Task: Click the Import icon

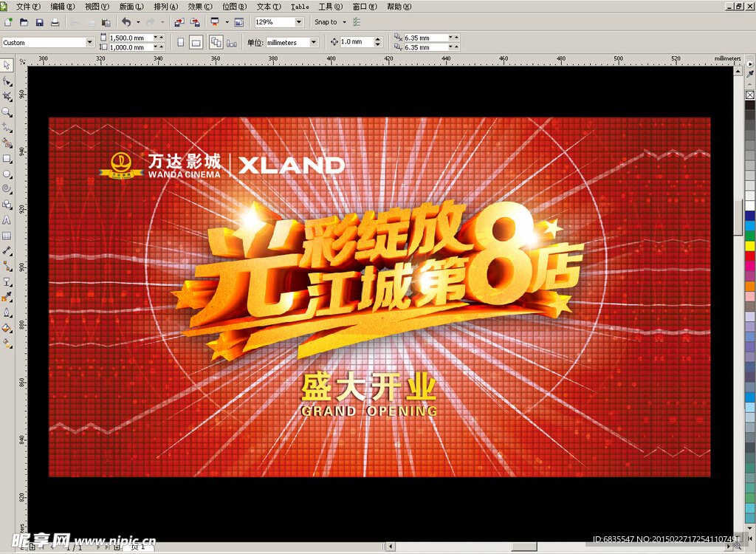Action: tap(179, 22)
